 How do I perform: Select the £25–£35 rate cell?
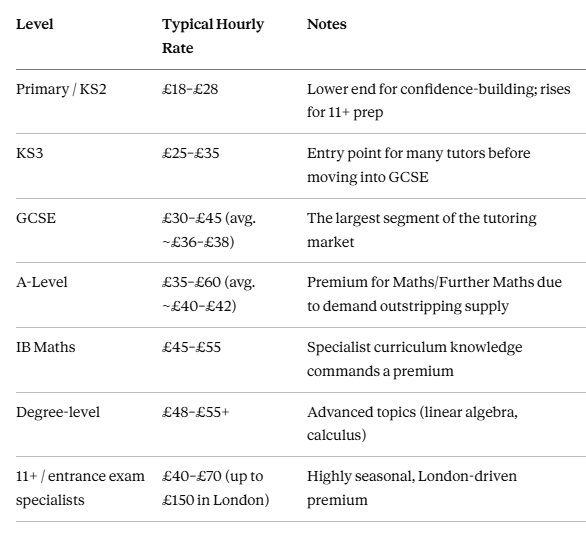click(x=191, y=153)
